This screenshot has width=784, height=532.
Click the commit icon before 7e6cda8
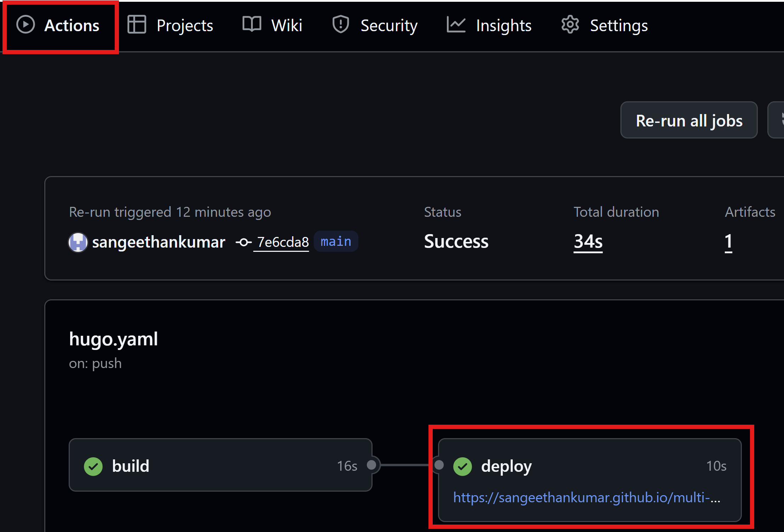[x=244, y=242]
